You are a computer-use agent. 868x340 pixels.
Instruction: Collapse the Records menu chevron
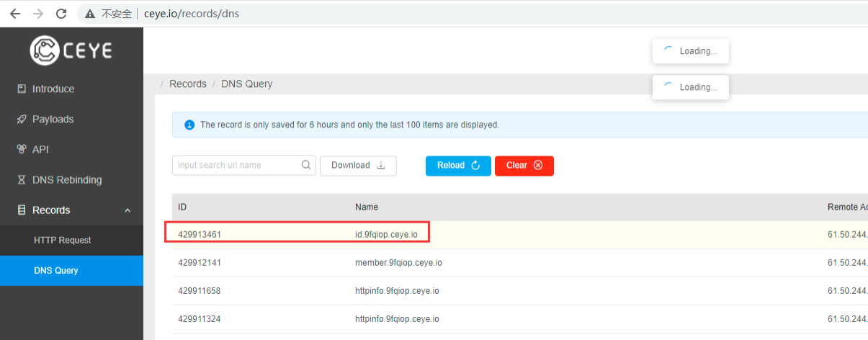(127, 210)
